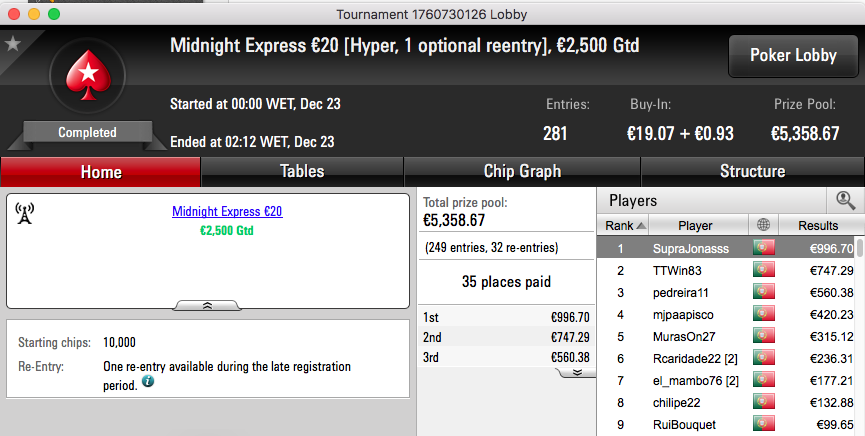Click the favorite star icon top-left
This screenshot has height=436, width=865.
click(12, 43)
